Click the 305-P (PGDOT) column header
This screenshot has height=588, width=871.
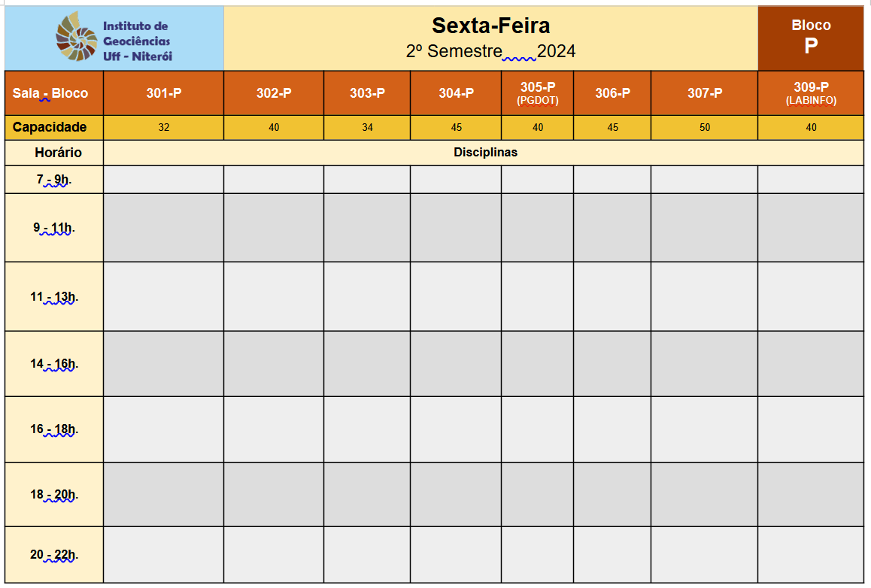[x=537, y=92]
